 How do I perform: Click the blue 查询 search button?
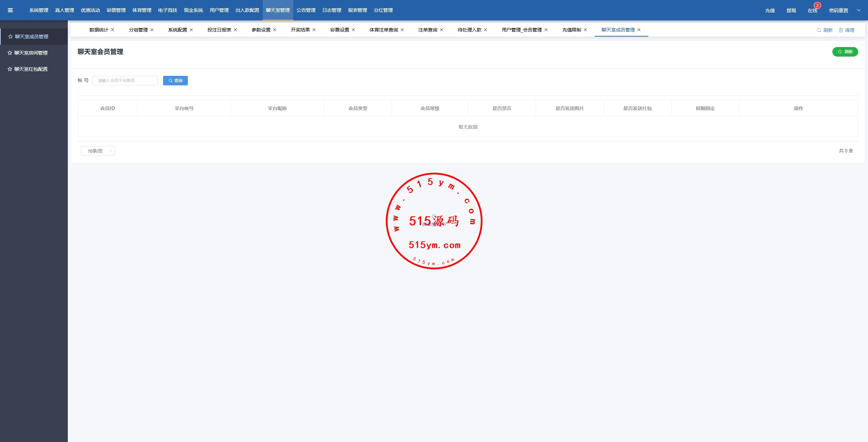coord(175,81)
